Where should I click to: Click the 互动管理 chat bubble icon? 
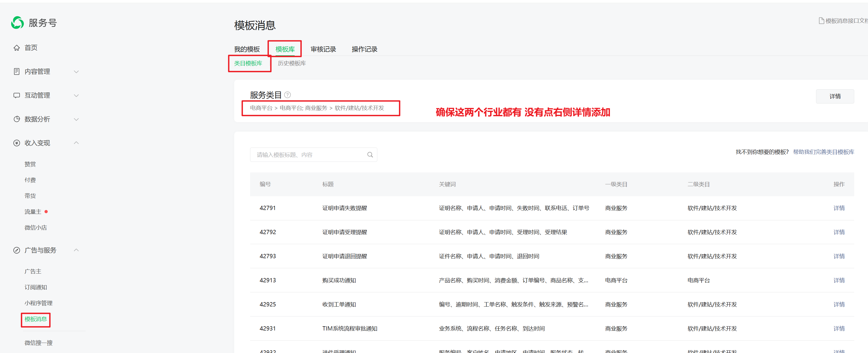point(16,95)
